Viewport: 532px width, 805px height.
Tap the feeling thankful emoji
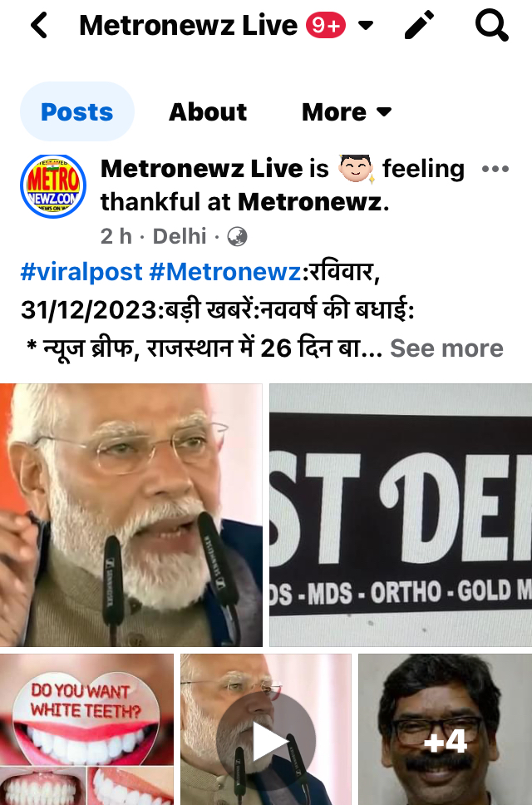tap(356, 169)
